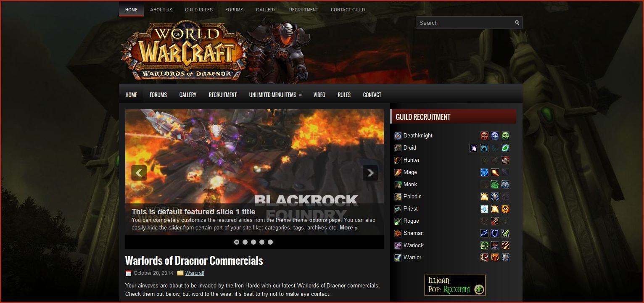Open Recruitment in the main navigation bar
Viewport: 644px width, 303px height.
pos(223,95)
